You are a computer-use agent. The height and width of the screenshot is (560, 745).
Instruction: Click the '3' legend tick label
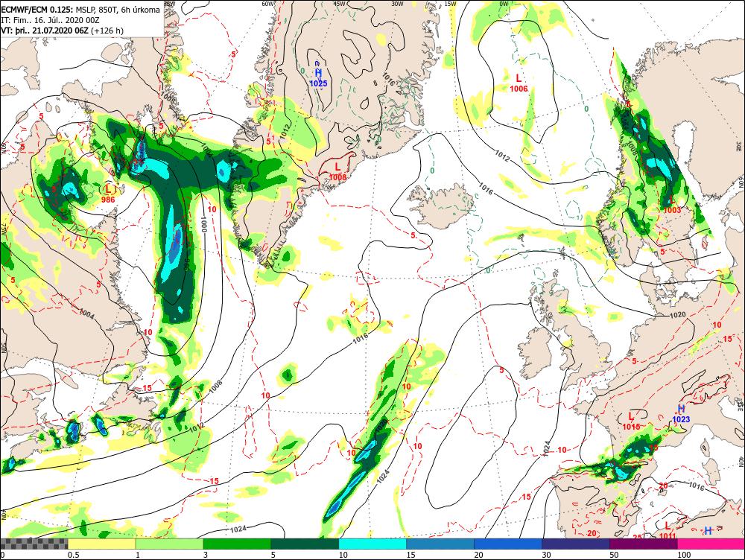pos(206,555)
